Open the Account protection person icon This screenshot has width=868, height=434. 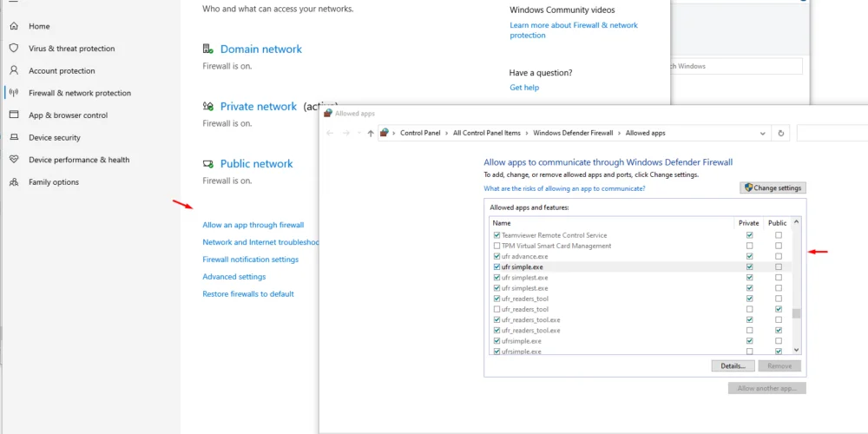pos(15,70)
